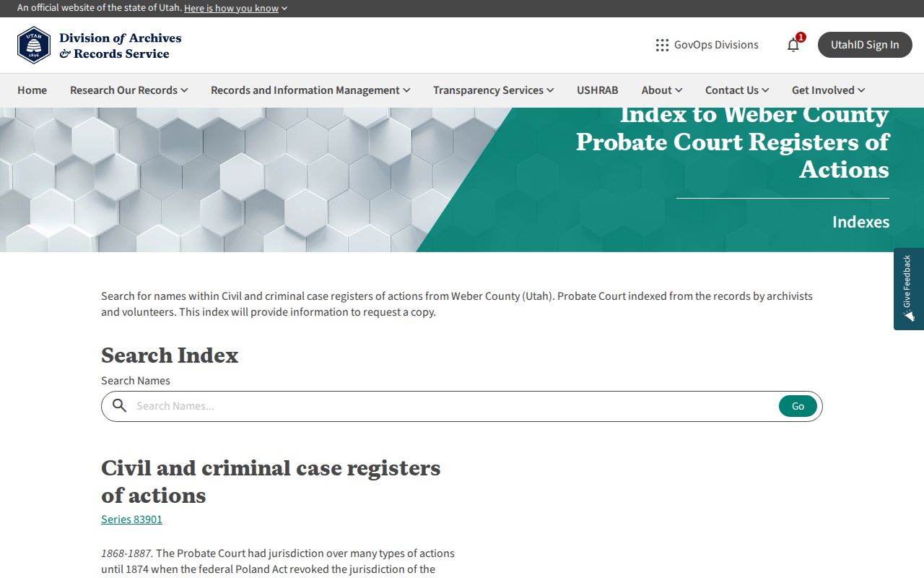Open the GovOps Divisions grid icon
924x578 pixels.
(662, 45)
